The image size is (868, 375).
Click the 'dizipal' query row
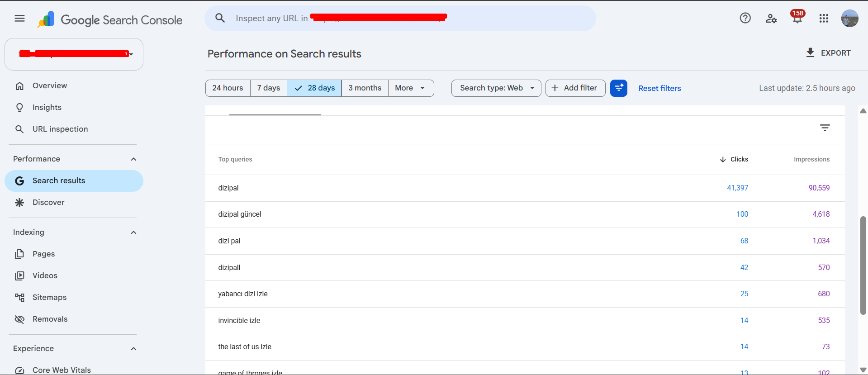click(x=525, y=188)
